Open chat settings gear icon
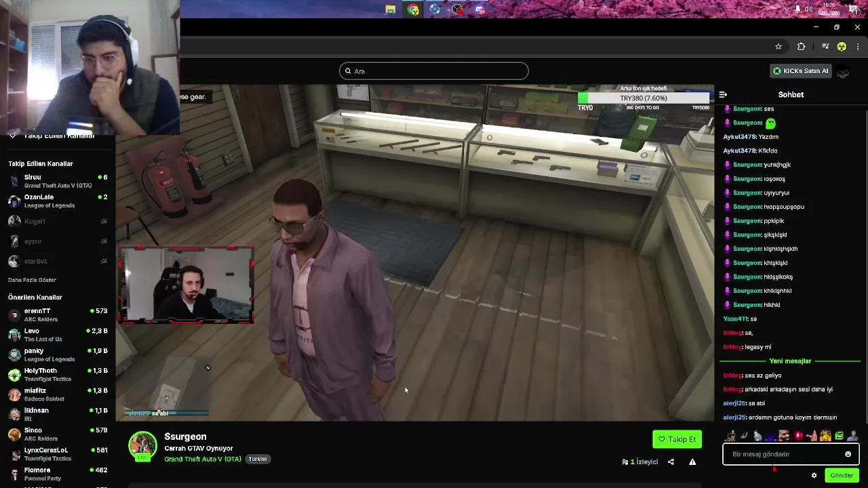This screenshot has width=868, height=488. [x=814, y=475]
